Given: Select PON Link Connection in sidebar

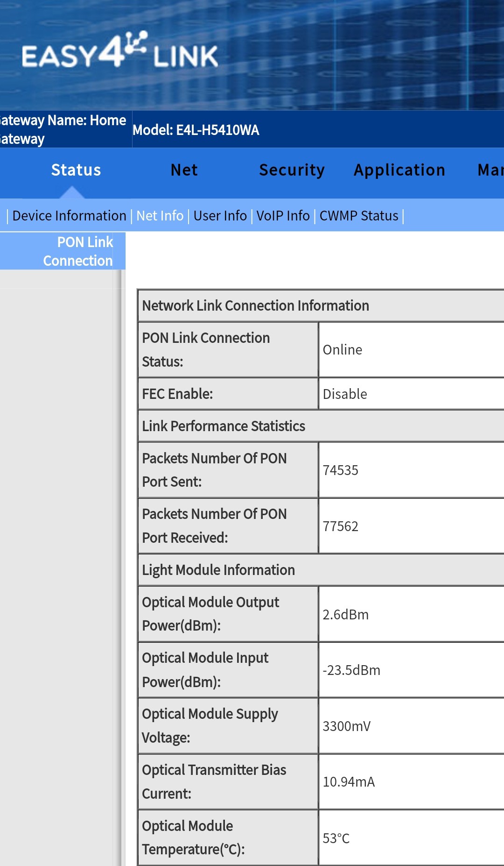Looking at the screenshot, I should 78,251.
